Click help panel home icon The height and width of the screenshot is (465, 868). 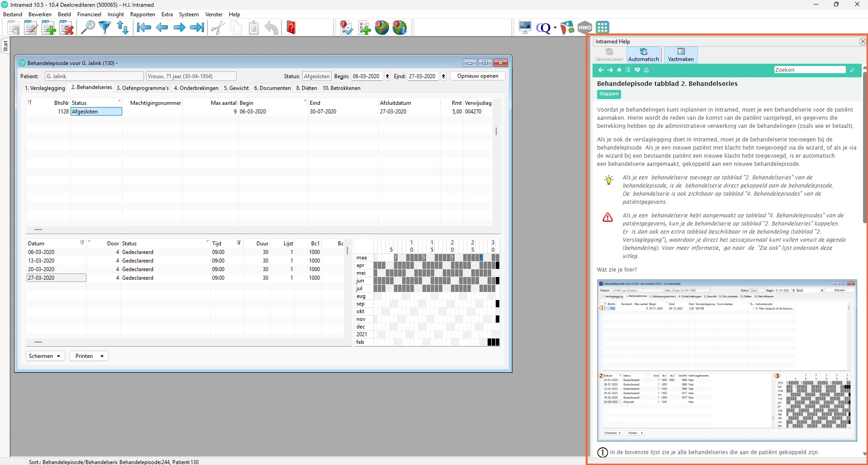point(619,70)
